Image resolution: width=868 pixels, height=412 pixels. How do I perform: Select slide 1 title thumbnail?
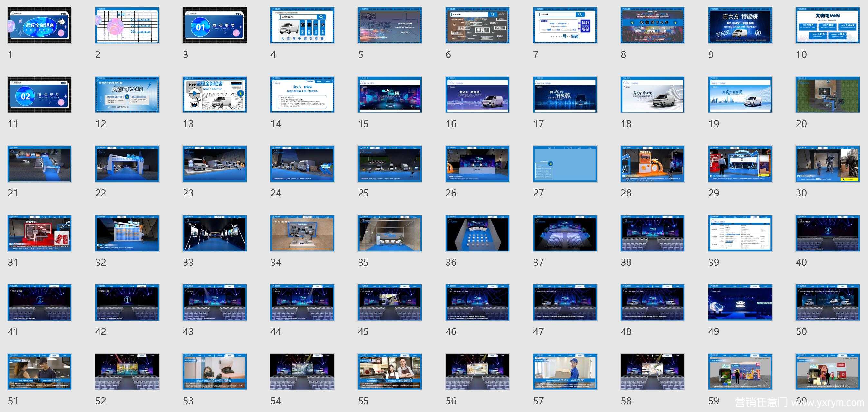39,26
